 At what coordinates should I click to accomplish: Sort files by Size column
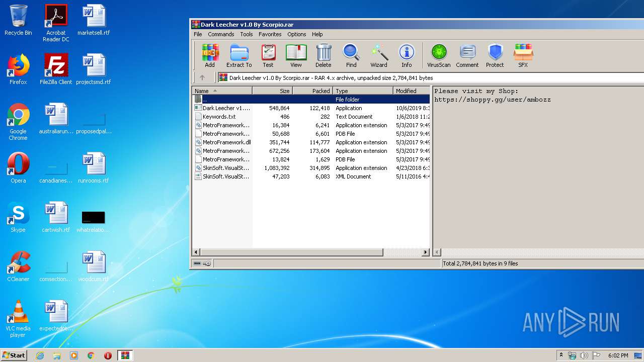(273, 91)
